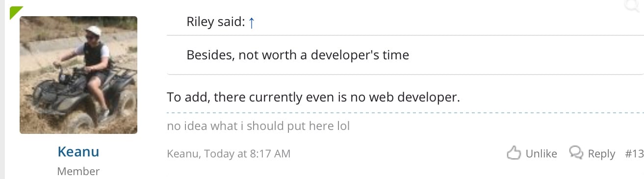
Task: Expand the quoted "not worth a developer's time" text
Action: [298, 54]
